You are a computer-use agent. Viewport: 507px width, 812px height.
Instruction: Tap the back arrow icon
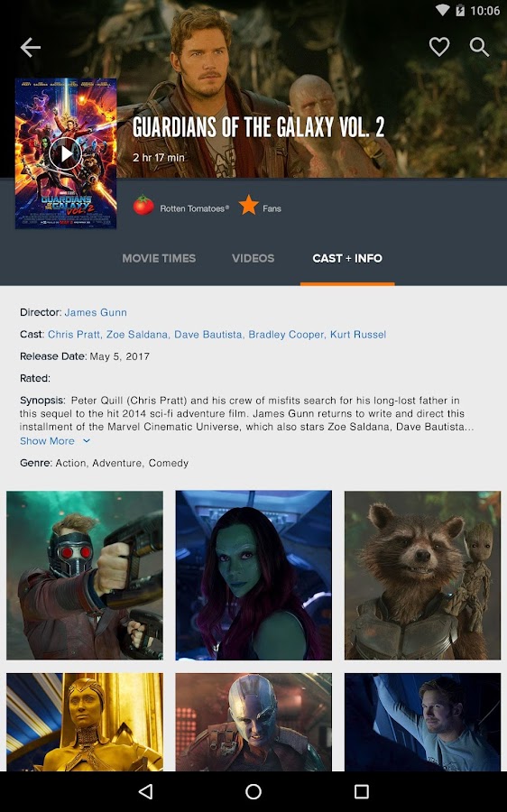(x=30, y=47)
